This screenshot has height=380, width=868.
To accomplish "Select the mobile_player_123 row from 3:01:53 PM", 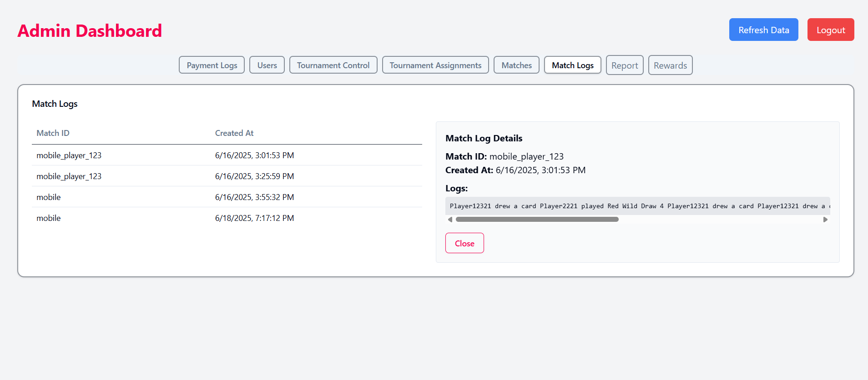I will click(227, 155).
